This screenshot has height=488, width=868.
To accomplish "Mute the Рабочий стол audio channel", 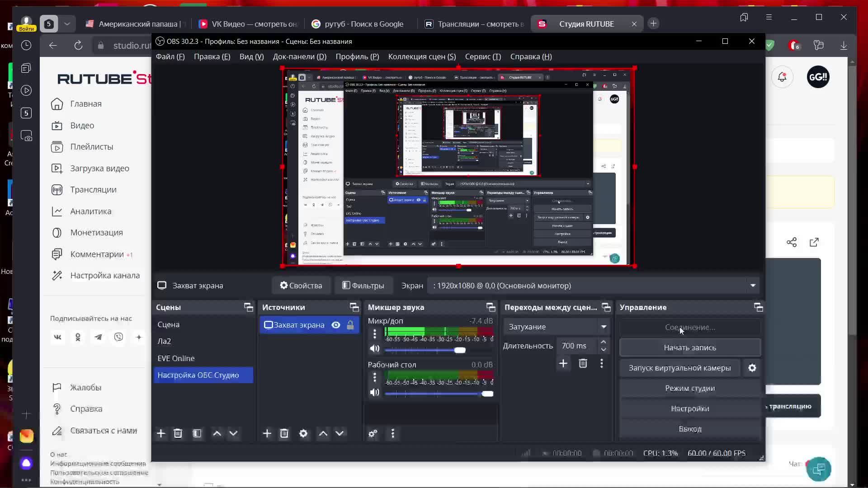I will (x=375, y=393).
